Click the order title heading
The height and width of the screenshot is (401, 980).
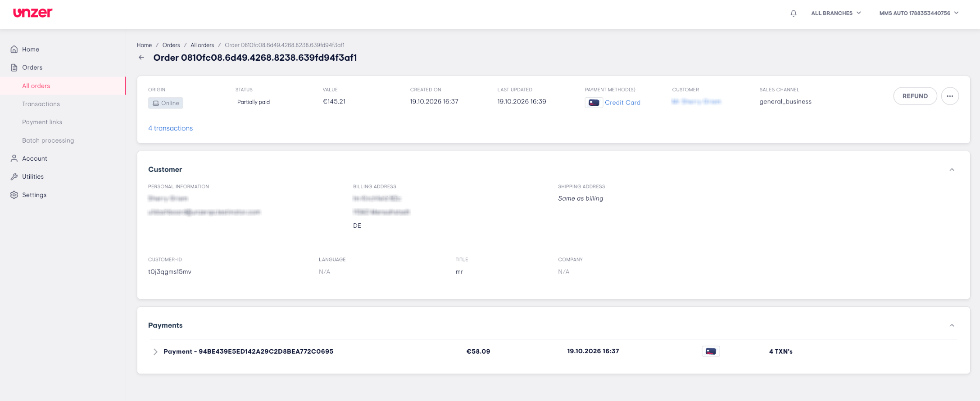coord(255,58)
